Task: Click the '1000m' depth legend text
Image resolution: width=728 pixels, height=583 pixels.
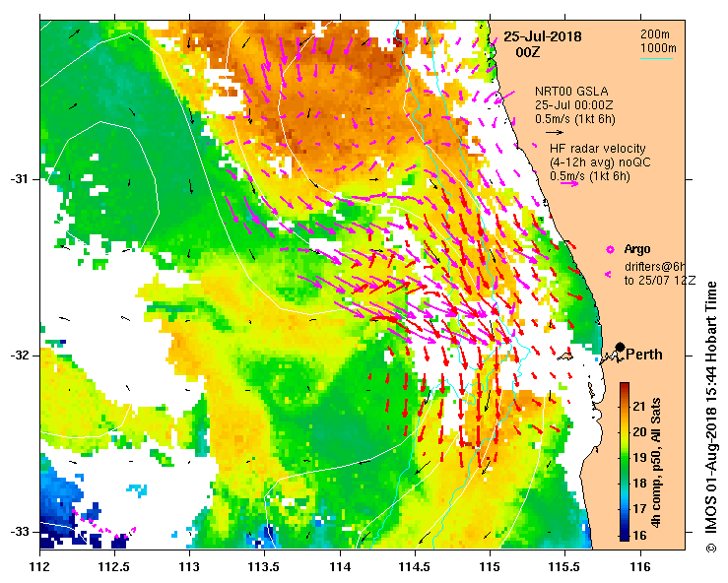Action: [658, 48]
